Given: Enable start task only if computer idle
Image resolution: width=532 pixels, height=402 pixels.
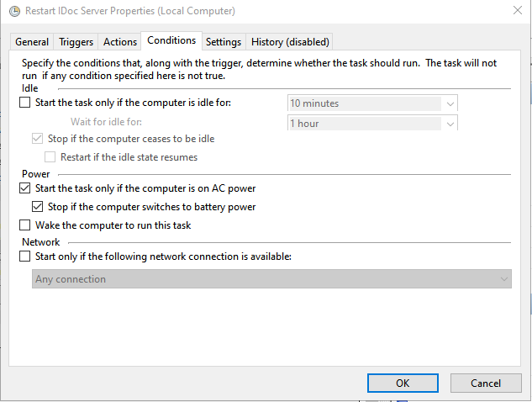Looking at the screenshot, I should (24, 103).
